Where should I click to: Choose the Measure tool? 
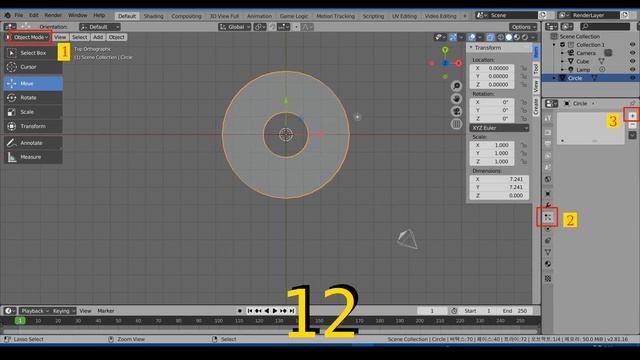[33, 157]
